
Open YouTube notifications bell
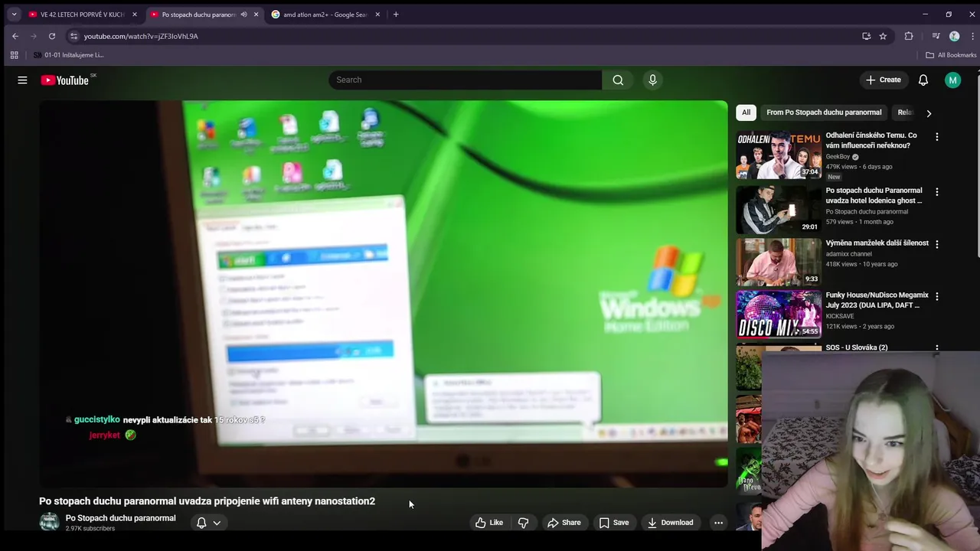[923, 80]
